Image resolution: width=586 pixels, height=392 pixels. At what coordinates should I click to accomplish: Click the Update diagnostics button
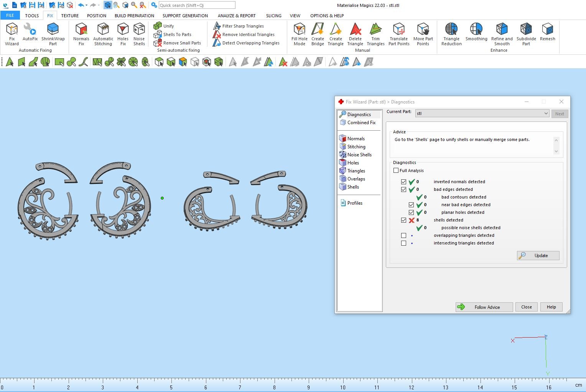click(x=538, y=256)
